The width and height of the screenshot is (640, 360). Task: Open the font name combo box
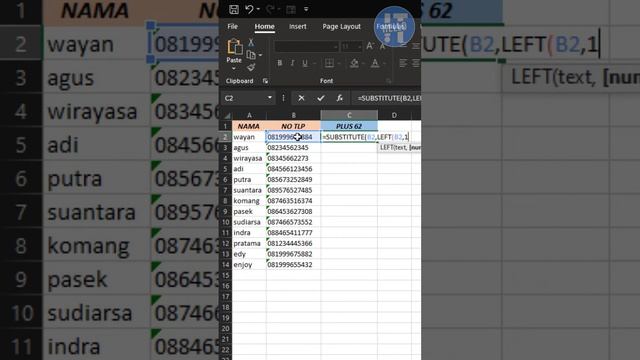(x=307, y=47)
